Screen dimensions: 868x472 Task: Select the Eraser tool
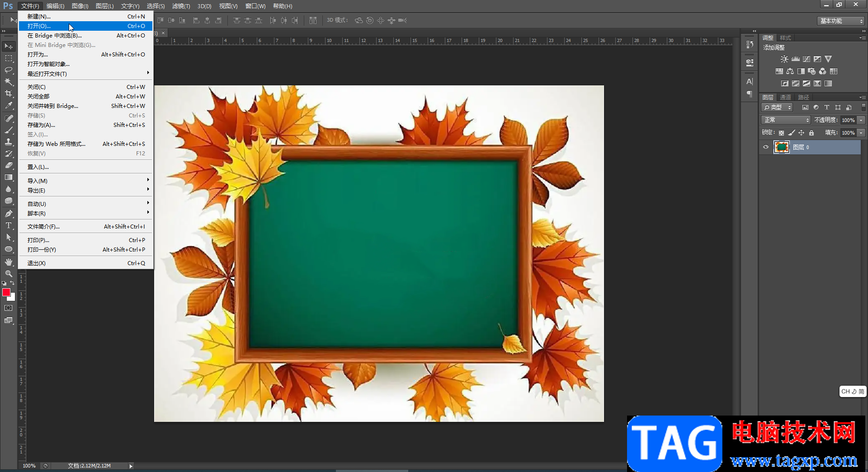pos(9,165)
